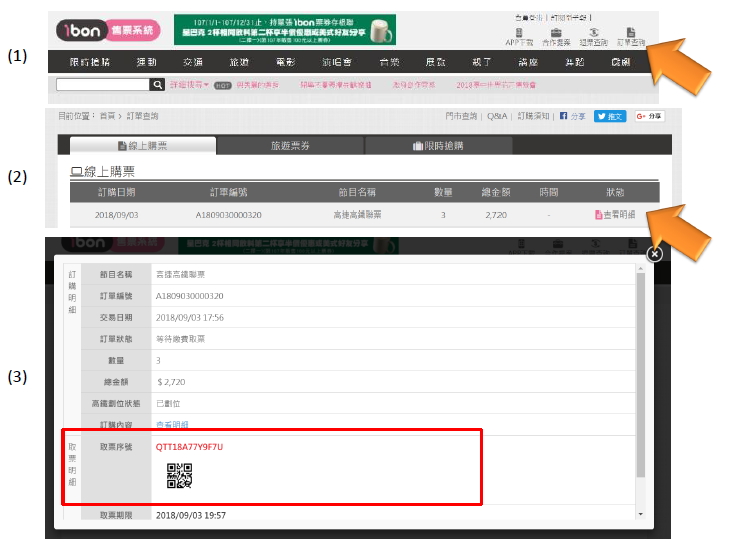This screenshot has width=733, height=550.
Task: Click the APP下載 phone icon
Action: [x=519, y=37]
